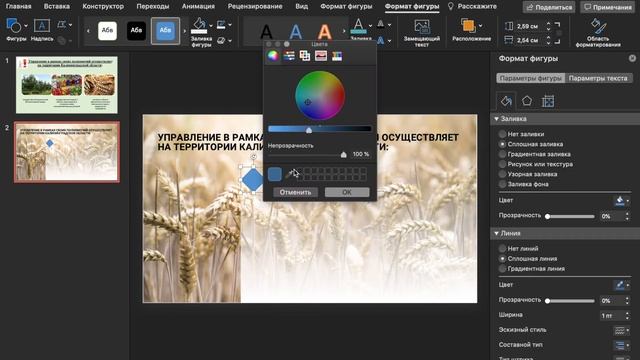Switch to the Переходы tab

(153, 6)
